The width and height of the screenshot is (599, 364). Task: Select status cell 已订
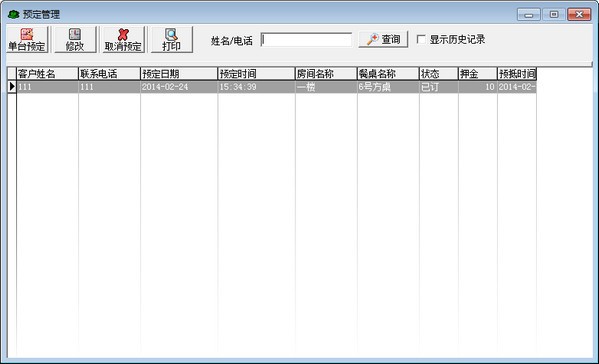pyautogui.click(x=439, y=87)
